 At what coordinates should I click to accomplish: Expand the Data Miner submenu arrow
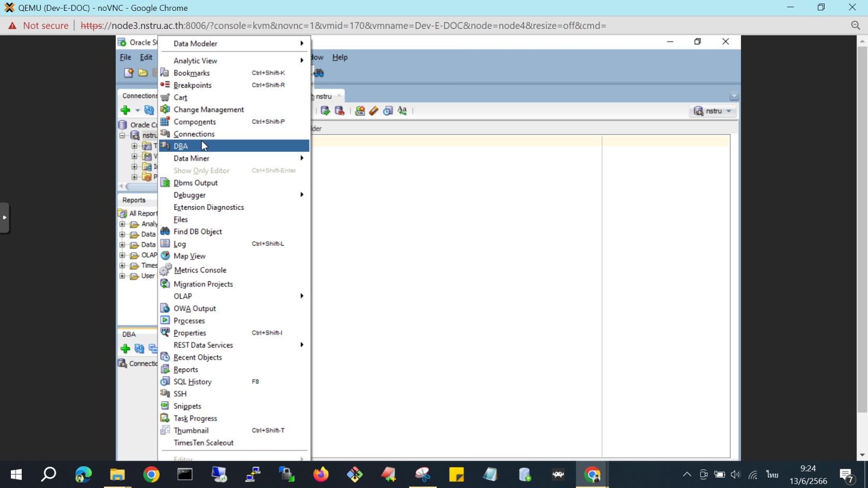pos(302,158)
